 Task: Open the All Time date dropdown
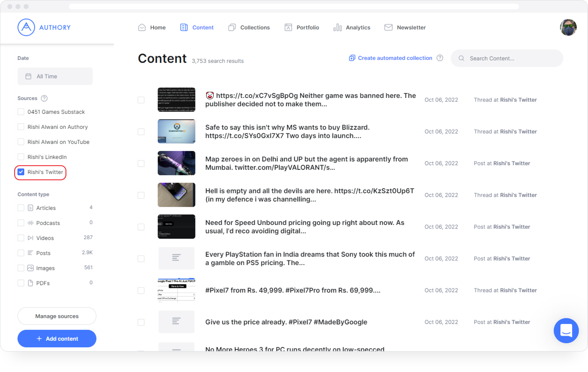[x=55, y=76]
